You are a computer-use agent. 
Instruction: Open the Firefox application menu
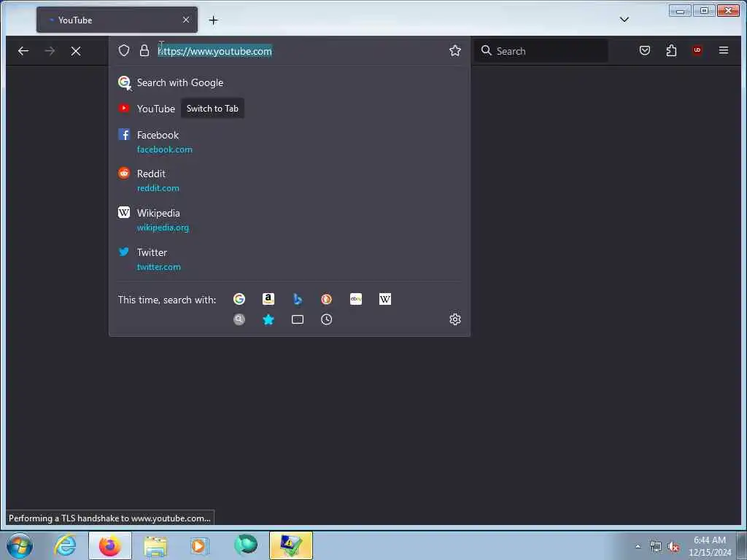pyautogui.click(x=723, y=50)
